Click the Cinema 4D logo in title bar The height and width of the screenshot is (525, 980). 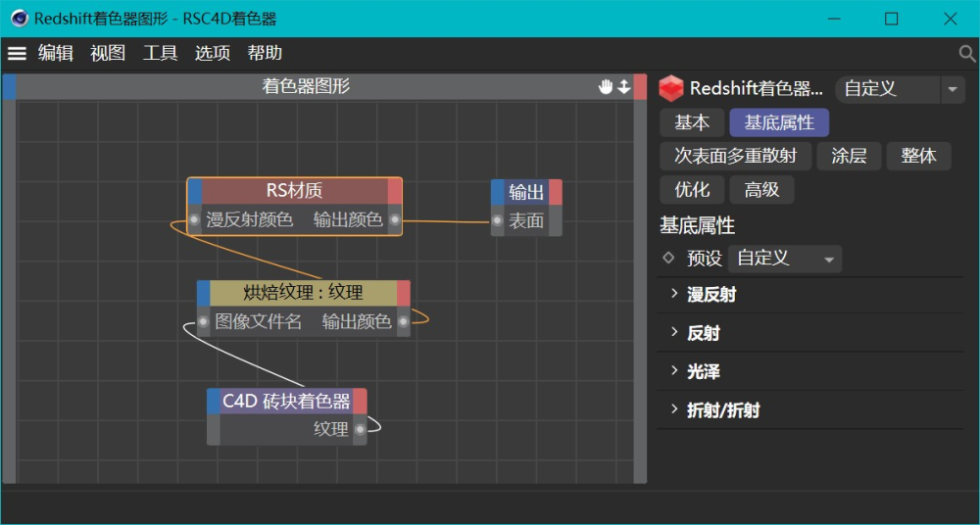(20, 19)
